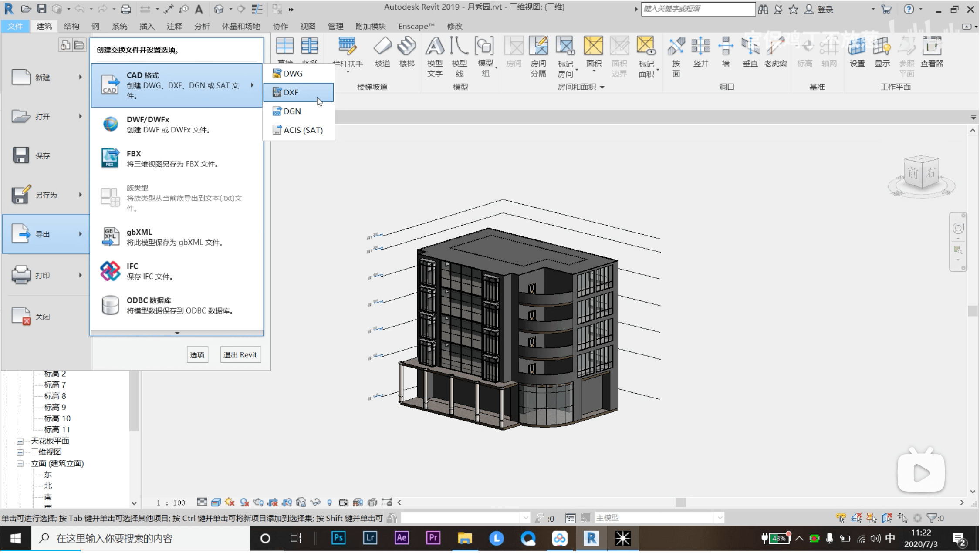980x553 pixels.
Task: Open the 房间和面积 panel dropdown
Action: [602, 87]
